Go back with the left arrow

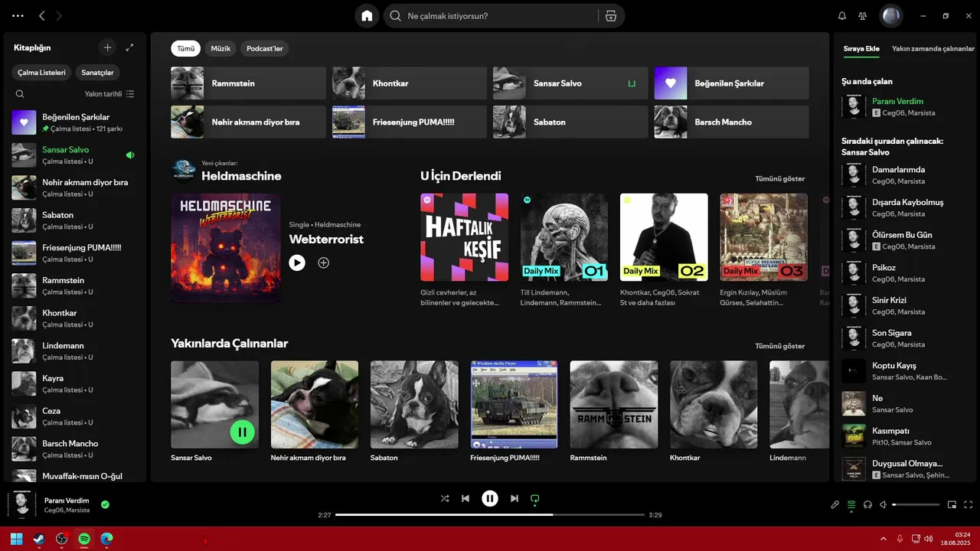coord(42,15)
